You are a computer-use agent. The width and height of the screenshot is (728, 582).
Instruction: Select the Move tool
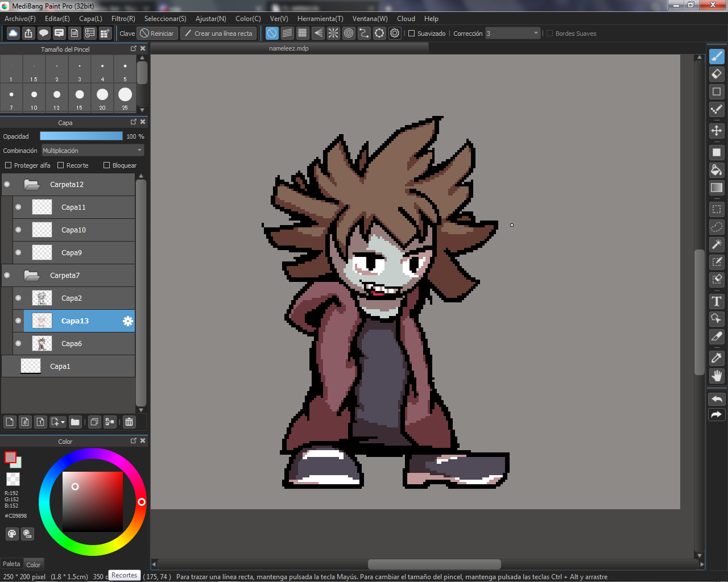717,131
